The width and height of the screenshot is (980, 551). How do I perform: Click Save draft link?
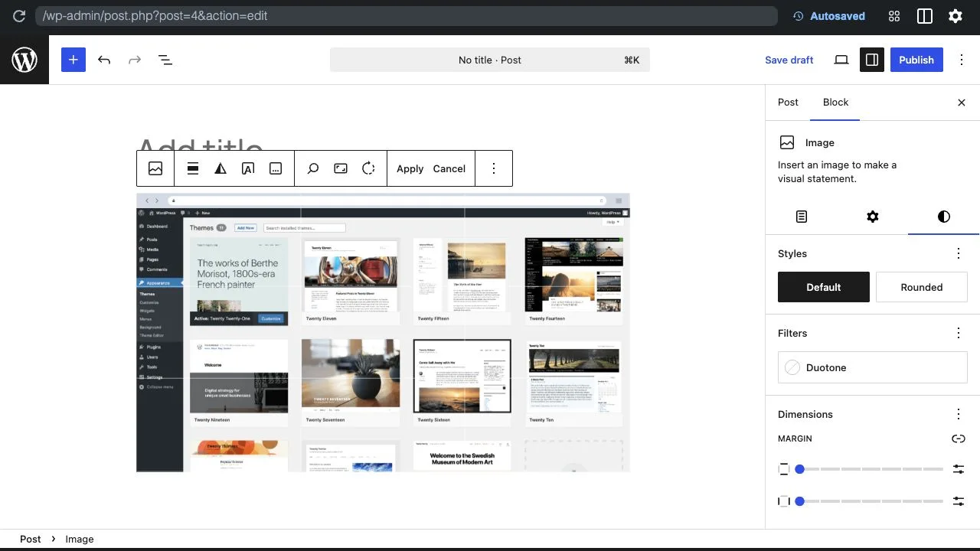click(789, 60)
